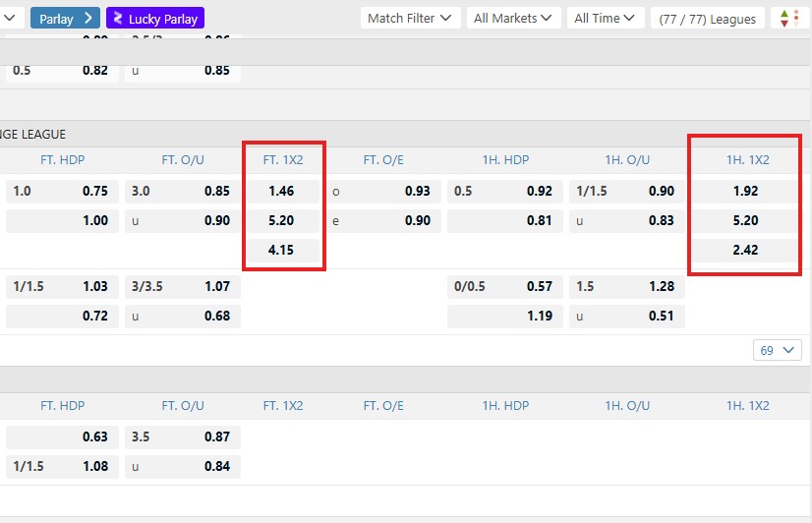Viewport: 812px width, 523px height.
Task: Select FT. O/U 3/3.5 odds 1.07
Action: pyautogui.click(x=182, y=286)
